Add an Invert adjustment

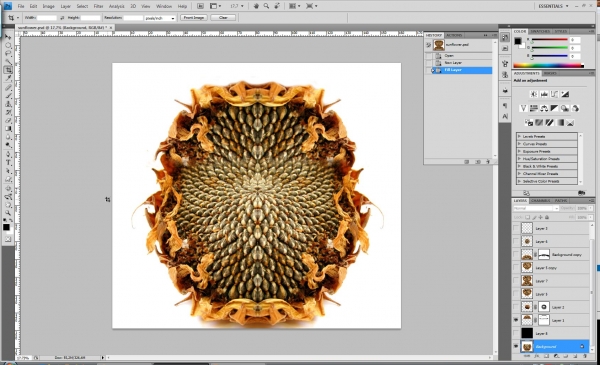pos(528,123)
